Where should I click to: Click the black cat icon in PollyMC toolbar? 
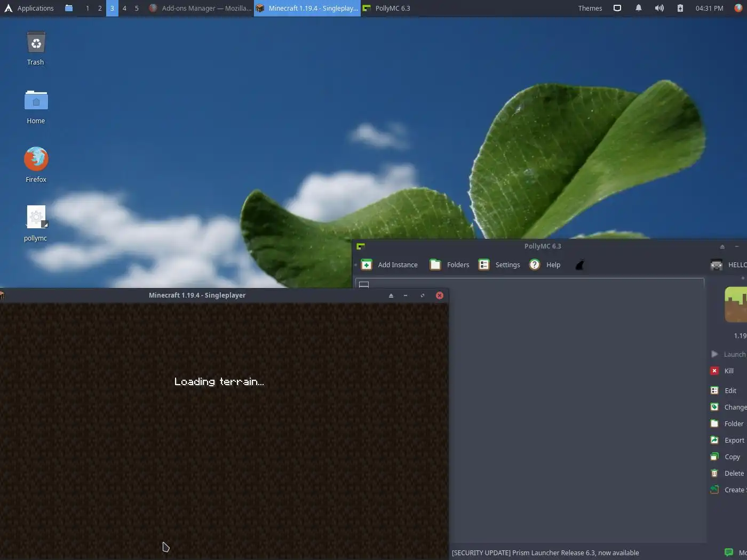(579, 265)
